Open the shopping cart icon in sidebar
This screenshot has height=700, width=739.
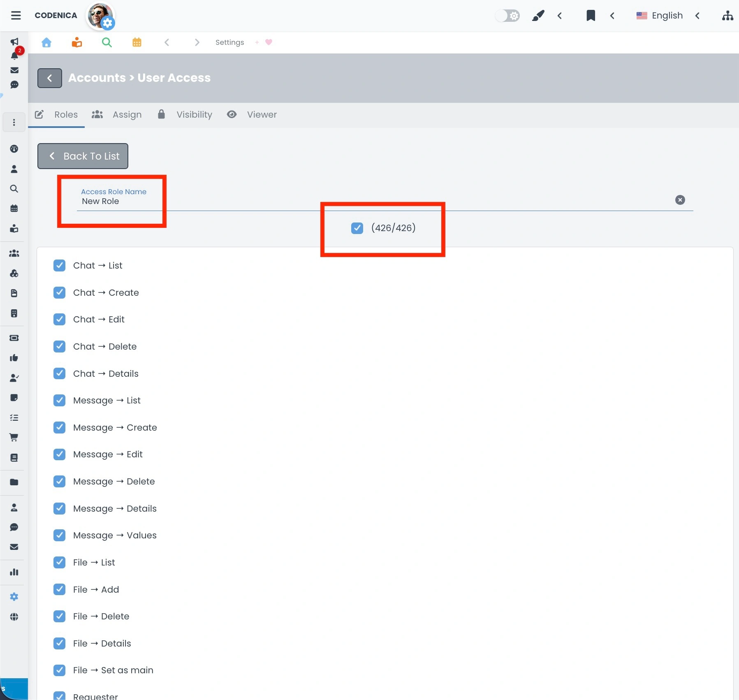coord(14,437)
